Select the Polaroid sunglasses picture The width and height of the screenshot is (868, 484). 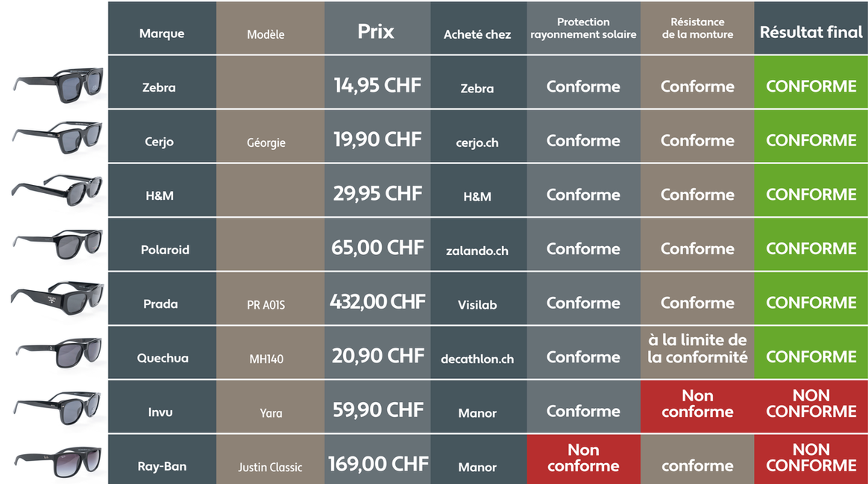[58, 244]
